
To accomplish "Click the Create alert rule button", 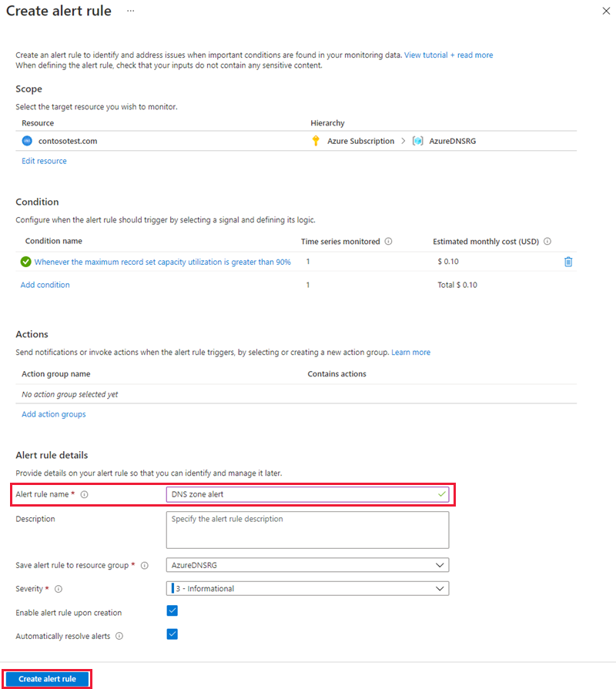I will point(47,679).
